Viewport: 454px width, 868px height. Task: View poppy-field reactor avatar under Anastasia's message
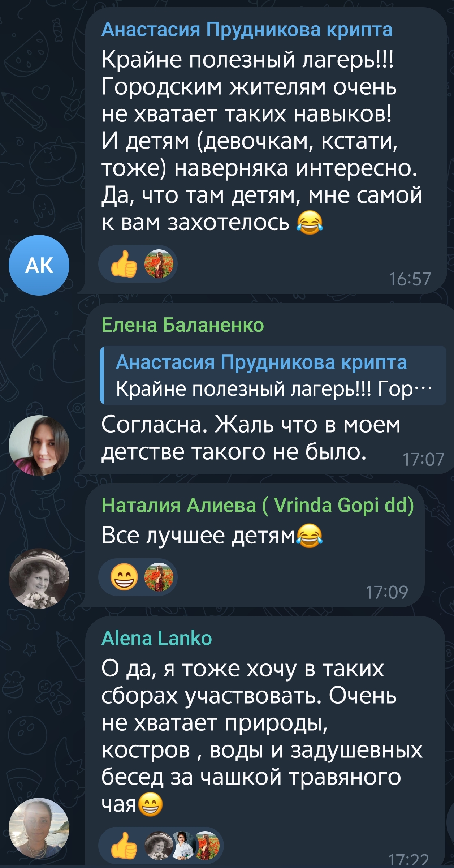[159, 264]
